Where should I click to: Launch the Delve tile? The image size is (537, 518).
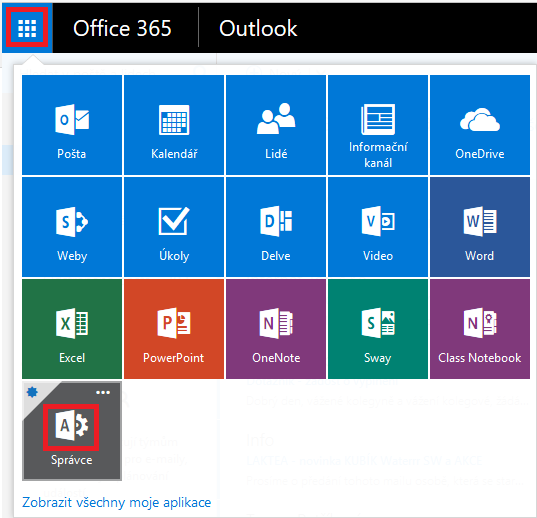tap(276, 227)
